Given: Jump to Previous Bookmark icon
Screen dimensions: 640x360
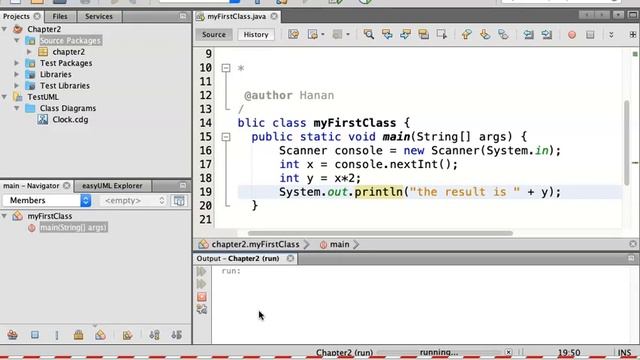Looking at the screenshot, I should point(466,34).
